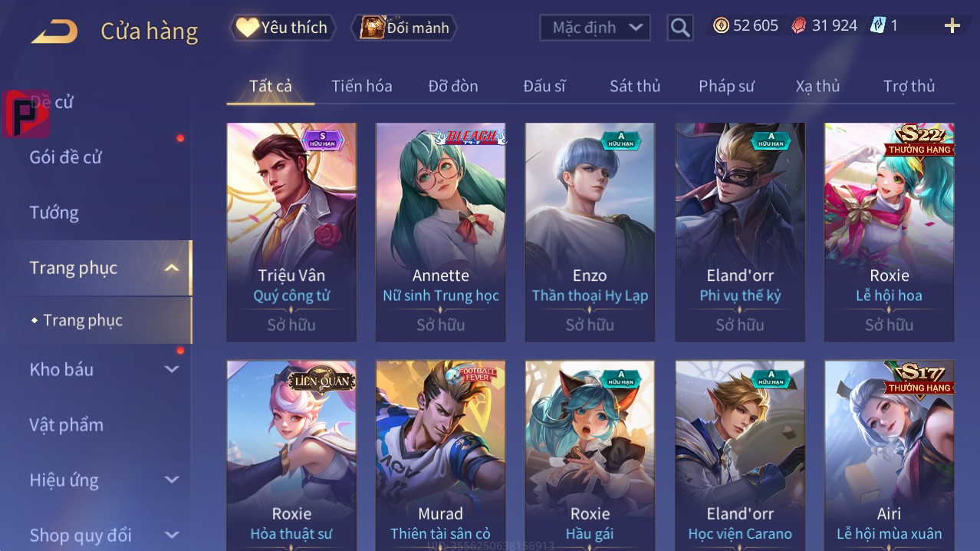The image size is (980, 551).
Task: Select the Tiến hóa tab
Action: coord(362,86)
